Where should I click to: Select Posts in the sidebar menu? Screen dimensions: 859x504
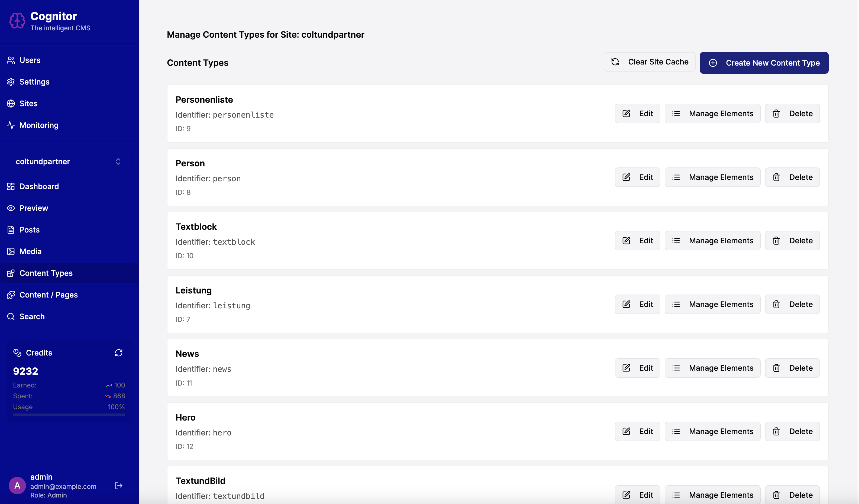click(x=29, y=229)
